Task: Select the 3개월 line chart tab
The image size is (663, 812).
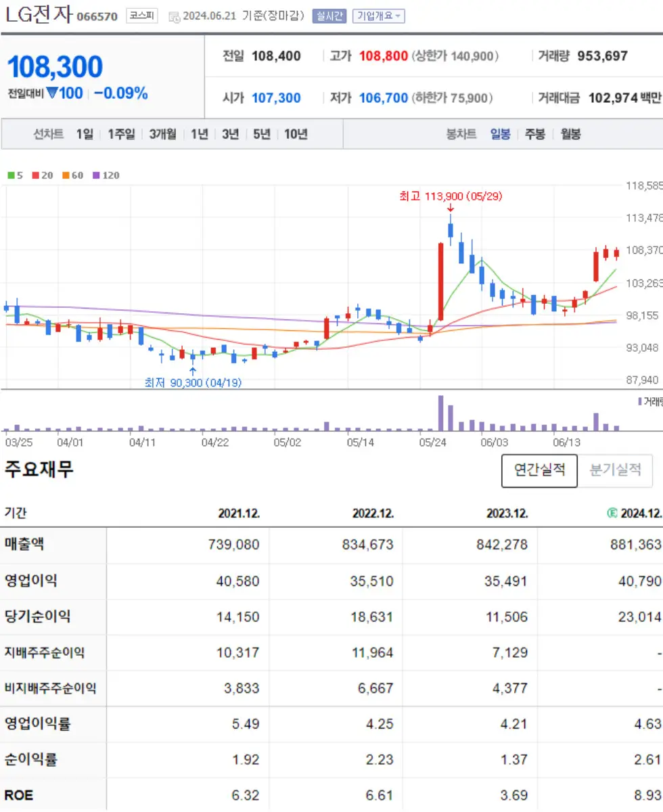Action: point(163,134)
